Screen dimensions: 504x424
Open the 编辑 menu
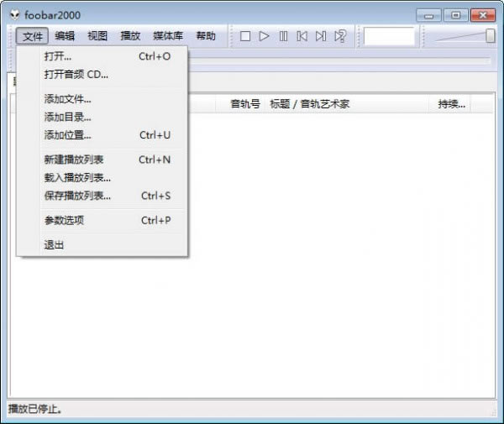pos(65,36)
